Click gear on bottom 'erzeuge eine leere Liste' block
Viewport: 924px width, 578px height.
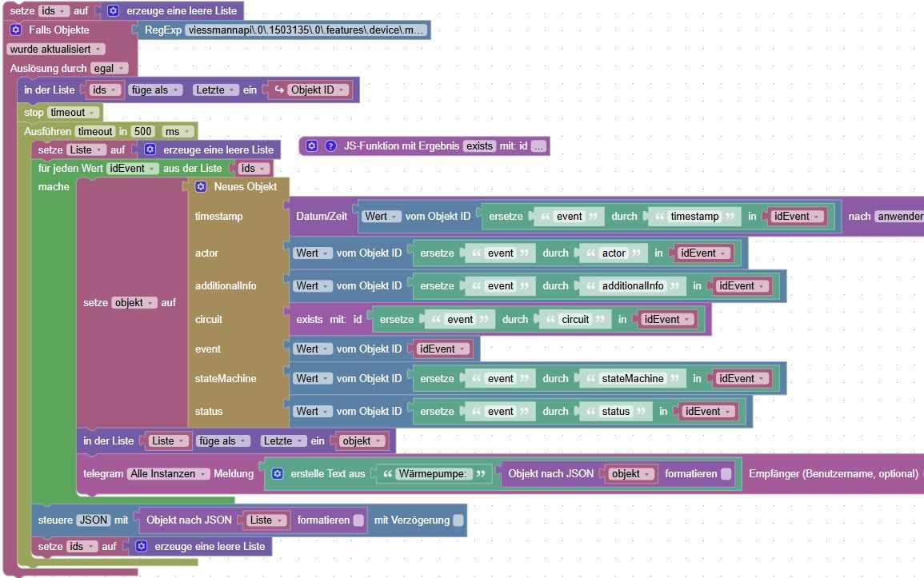coord(142,546)
